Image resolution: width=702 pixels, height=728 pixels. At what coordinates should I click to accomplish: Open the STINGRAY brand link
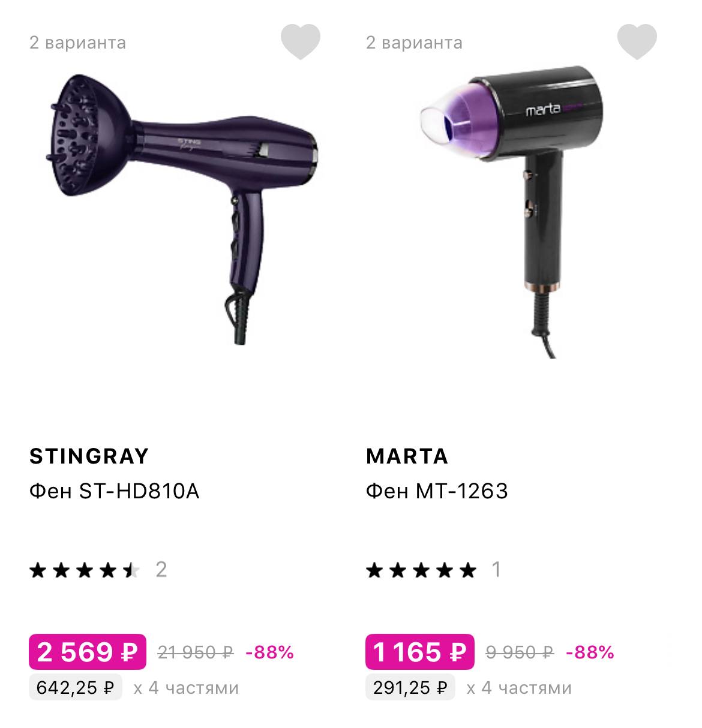click(89, 456)
